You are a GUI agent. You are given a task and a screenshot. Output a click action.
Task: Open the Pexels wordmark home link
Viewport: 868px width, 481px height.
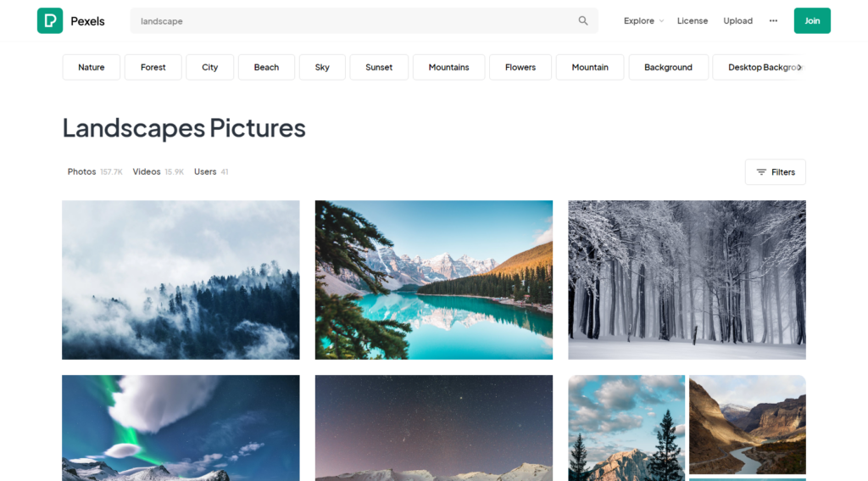click(87, 21)
